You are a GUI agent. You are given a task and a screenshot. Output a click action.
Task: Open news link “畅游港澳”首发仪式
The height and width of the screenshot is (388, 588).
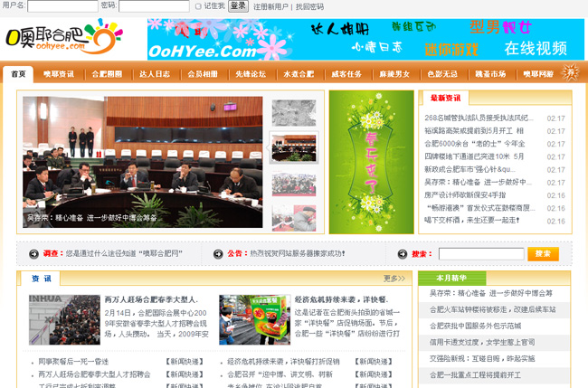pyautogui.click(x=480, y=208)
